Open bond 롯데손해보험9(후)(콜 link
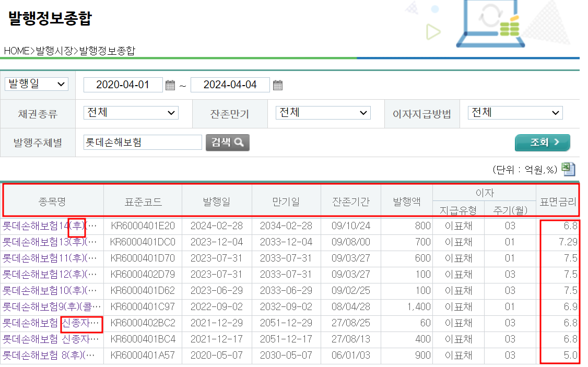 click(51, 306)
